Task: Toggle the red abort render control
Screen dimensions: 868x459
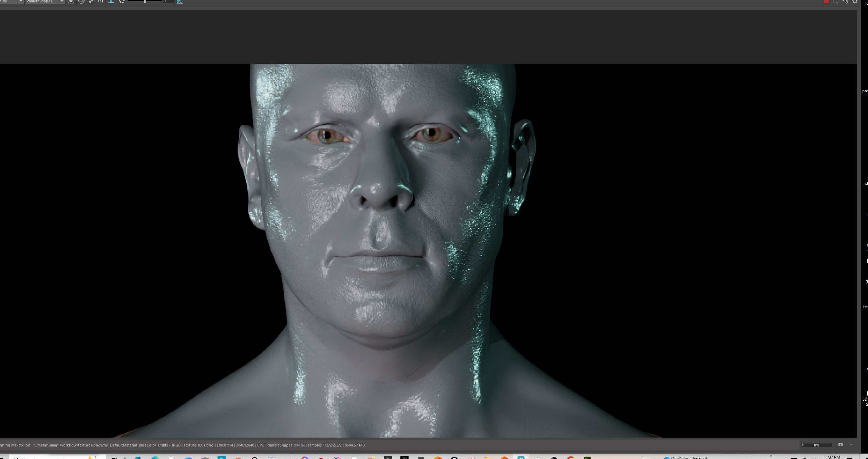Action: [x=826, y=2]
